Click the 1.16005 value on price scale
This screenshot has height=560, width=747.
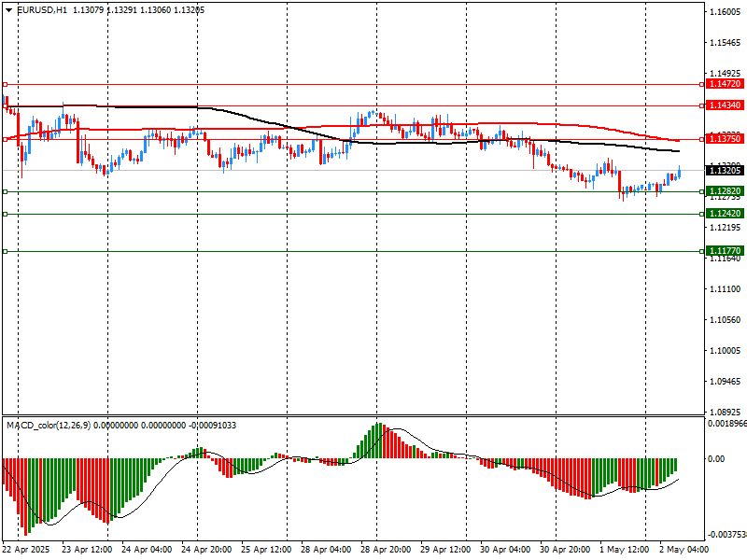(725, 12)
